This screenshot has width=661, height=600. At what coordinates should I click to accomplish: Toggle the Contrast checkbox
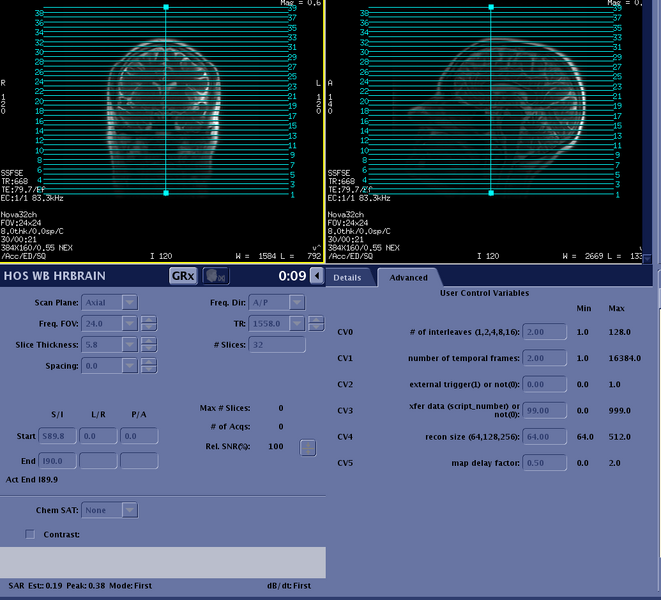(x=30, y=534)
